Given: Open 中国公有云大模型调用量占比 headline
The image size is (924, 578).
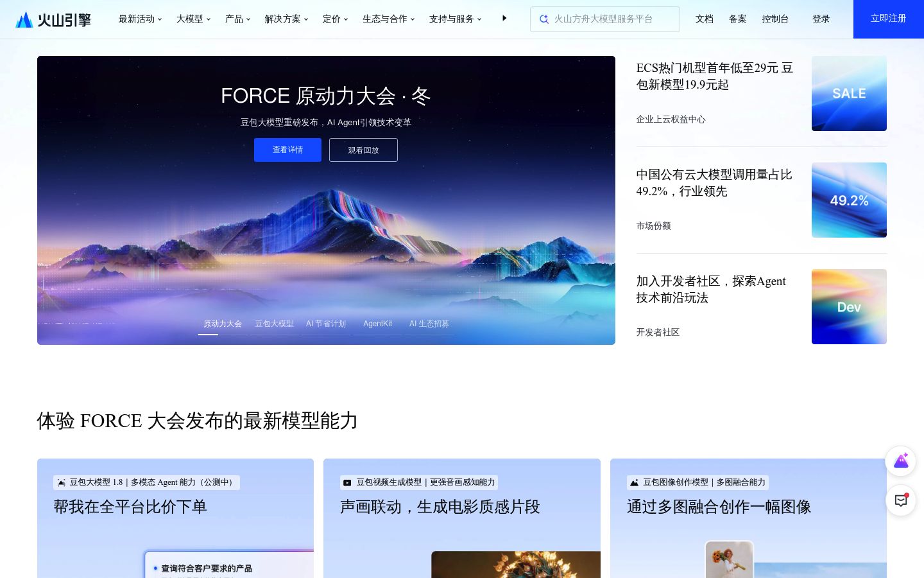Looking at the screenshot, I should tap(714, 183).
